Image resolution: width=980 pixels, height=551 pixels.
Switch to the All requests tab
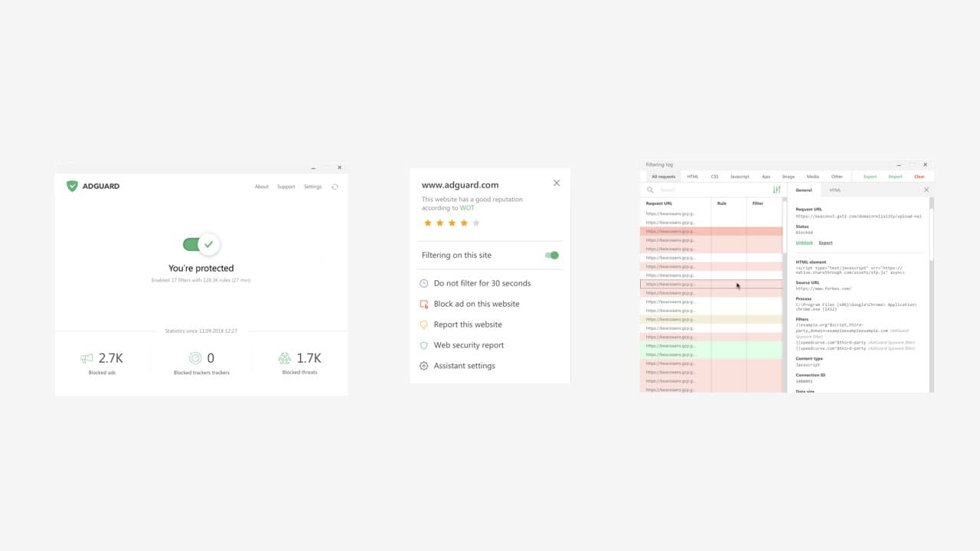[x=664, y=177]
